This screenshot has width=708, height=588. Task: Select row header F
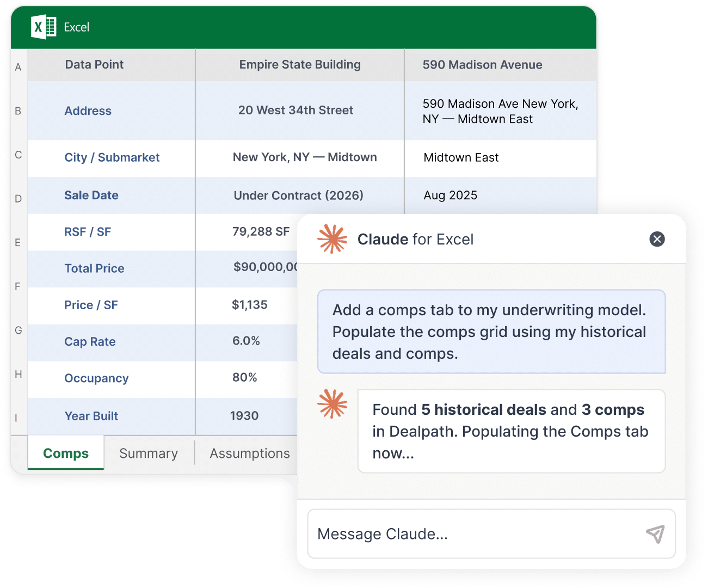coord(19,286)
